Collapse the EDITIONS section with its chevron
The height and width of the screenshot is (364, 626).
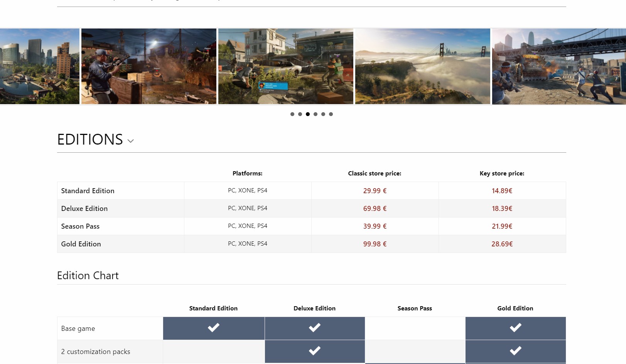click(x=131, y=141)
